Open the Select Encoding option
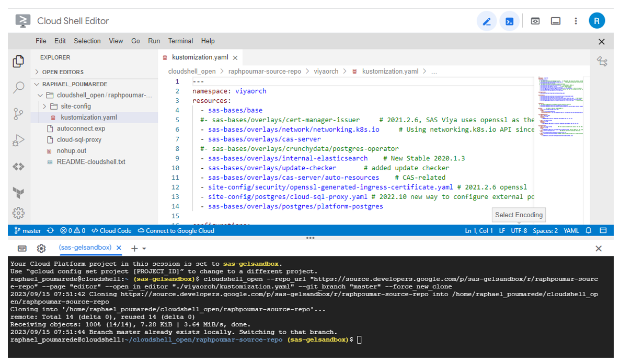This screenshot has width=620, height=364. pos(519,215)
